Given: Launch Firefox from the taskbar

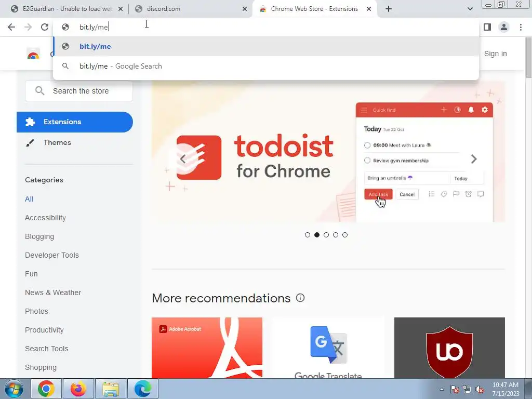Looking at the screenshot, I should click(78, 389).
